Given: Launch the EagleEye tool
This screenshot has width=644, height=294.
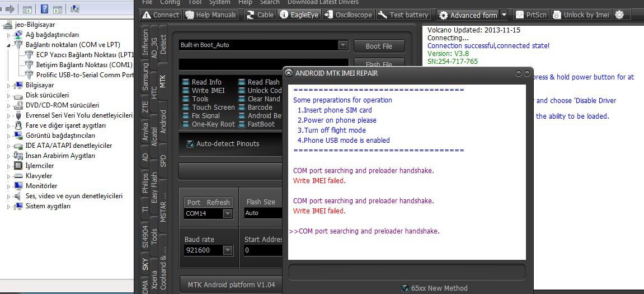Looking at the screenshot, I should point(284,15).
